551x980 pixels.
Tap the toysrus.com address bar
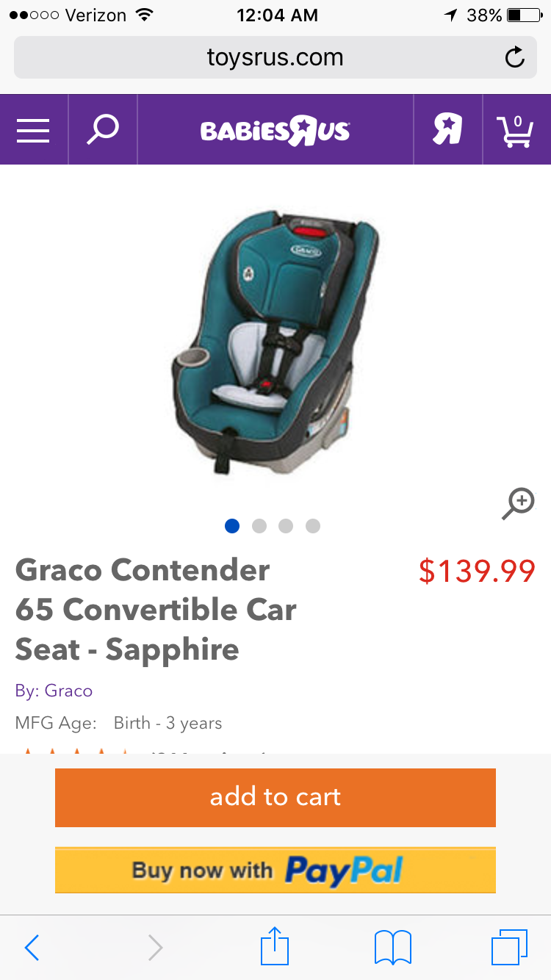click(275, 57)
